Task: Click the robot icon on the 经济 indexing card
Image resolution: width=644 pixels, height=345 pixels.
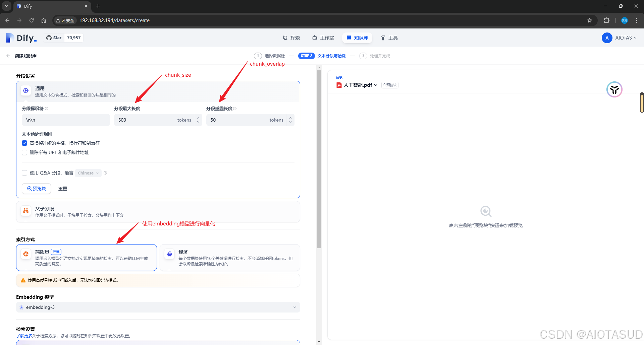Action: tap(169, 254)
